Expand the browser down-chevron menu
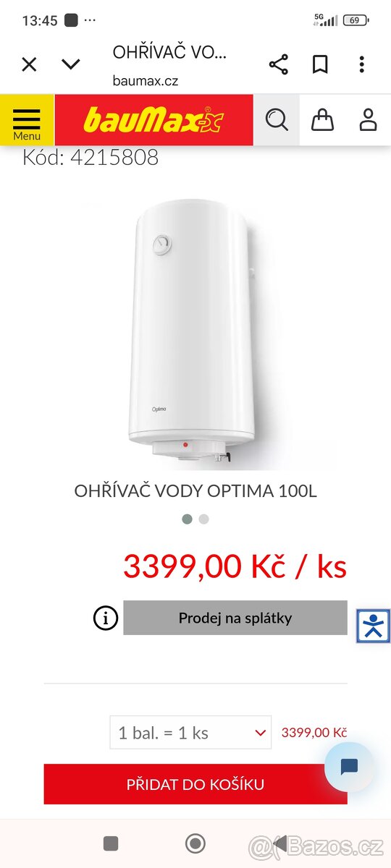 70,64
